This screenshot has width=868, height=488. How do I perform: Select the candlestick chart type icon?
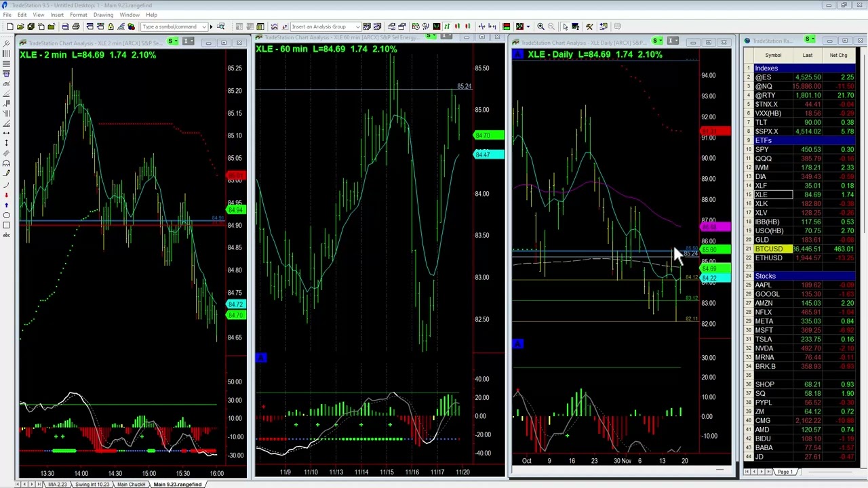click(457, 26)
